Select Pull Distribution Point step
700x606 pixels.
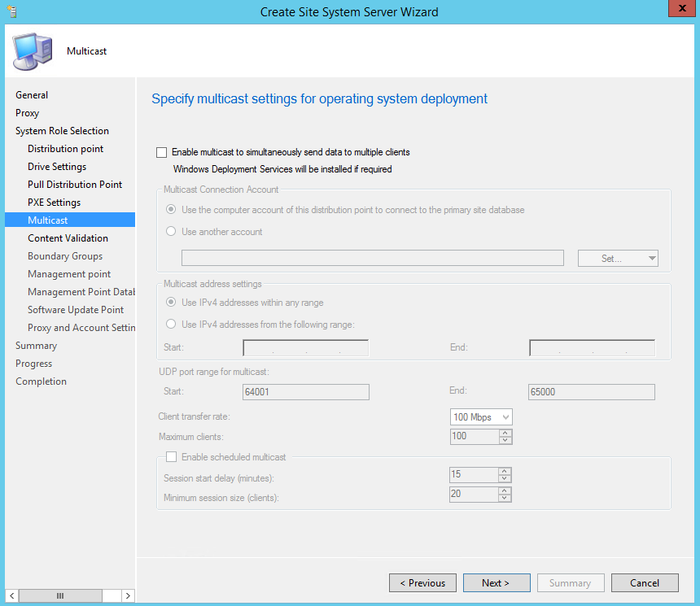pos(75,185)
